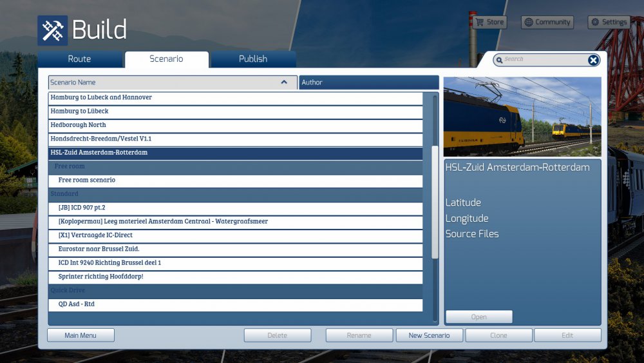The height and width of the screenshot is (363, 644).
Task: Sort list by Author column header
Action: tap(368, 83)
